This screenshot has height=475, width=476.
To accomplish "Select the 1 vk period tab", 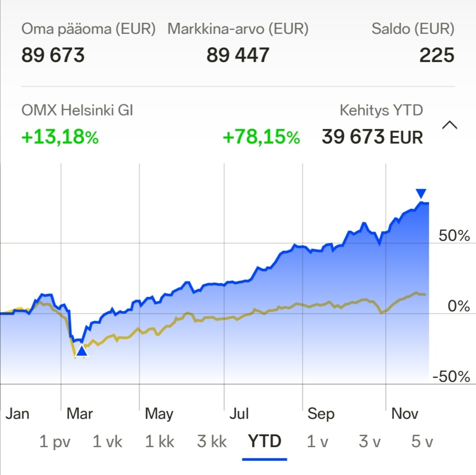I will 108,442.
